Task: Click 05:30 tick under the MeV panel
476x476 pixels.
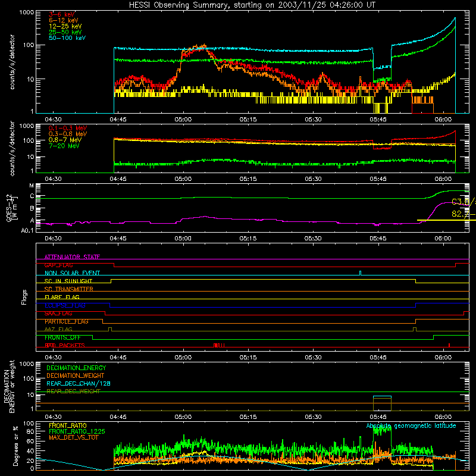Action: tap(313, 179)
